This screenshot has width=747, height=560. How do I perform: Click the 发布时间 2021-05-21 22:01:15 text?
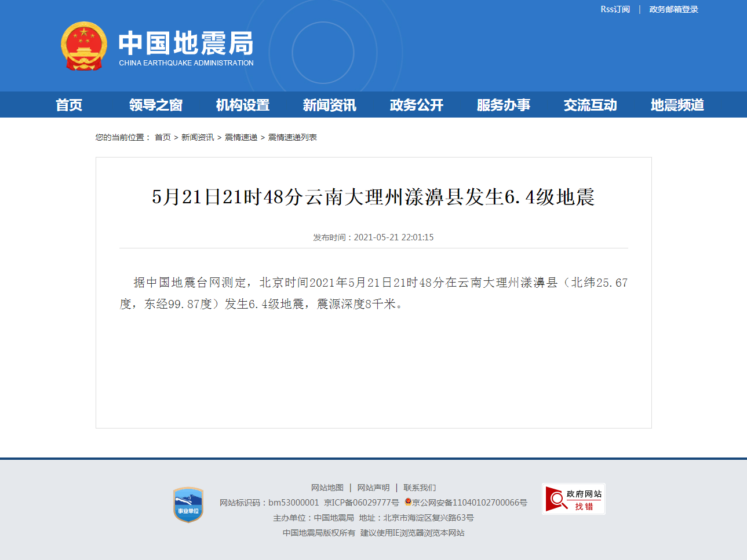coord(373,237)
